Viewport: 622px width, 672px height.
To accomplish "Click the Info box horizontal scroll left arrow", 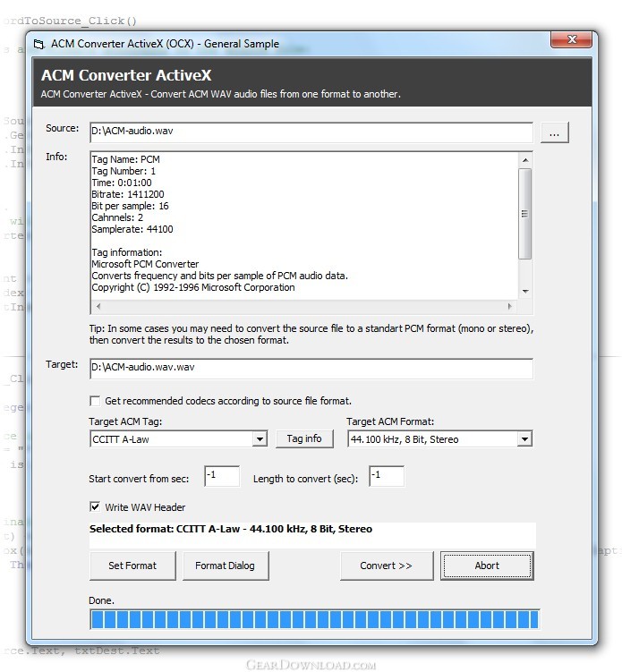I will coord(98,306).
